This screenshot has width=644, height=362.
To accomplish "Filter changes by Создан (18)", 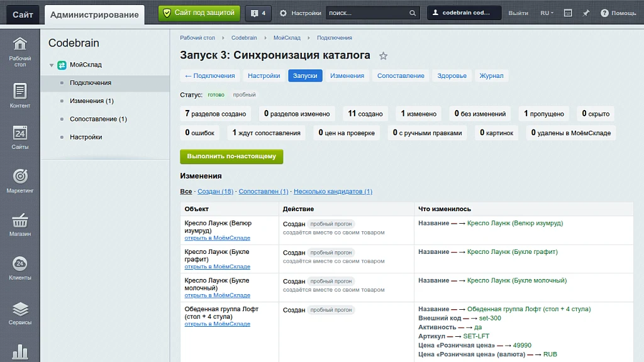I will click(x=215, y=191).
